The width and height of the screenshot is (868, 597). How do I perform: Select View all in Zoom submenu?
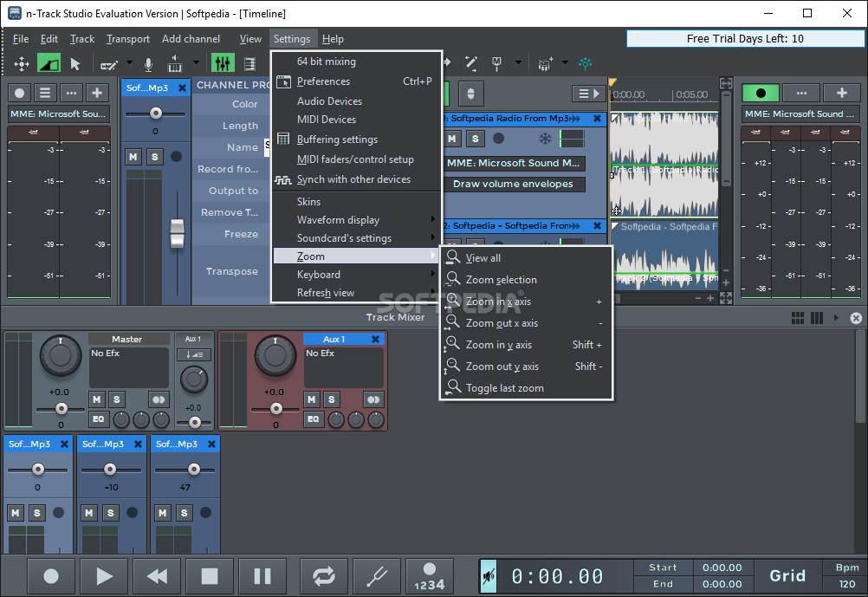pyautogui.click(x=526, y=258)
